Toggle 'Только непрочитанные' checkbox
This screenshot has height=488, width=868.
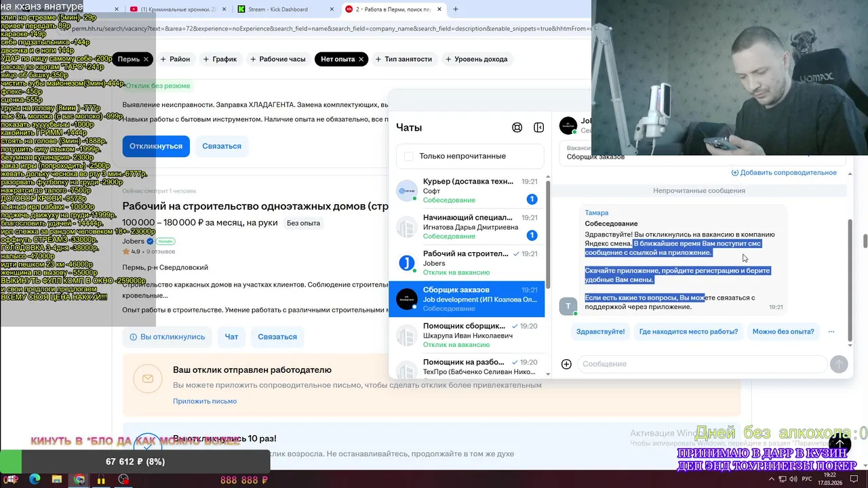(408, 156)
